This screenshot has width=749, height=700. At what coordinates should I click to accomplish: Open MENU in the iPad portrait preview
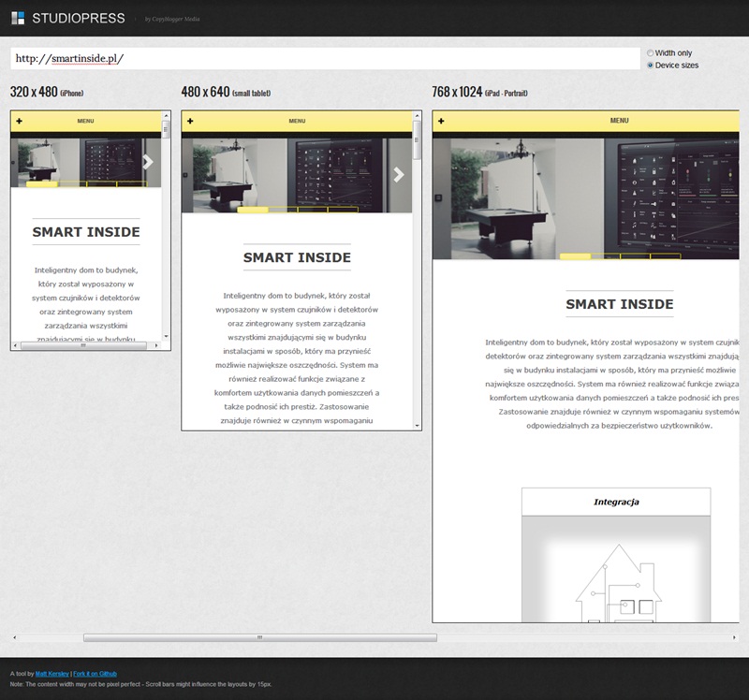[x=619, y=121]
